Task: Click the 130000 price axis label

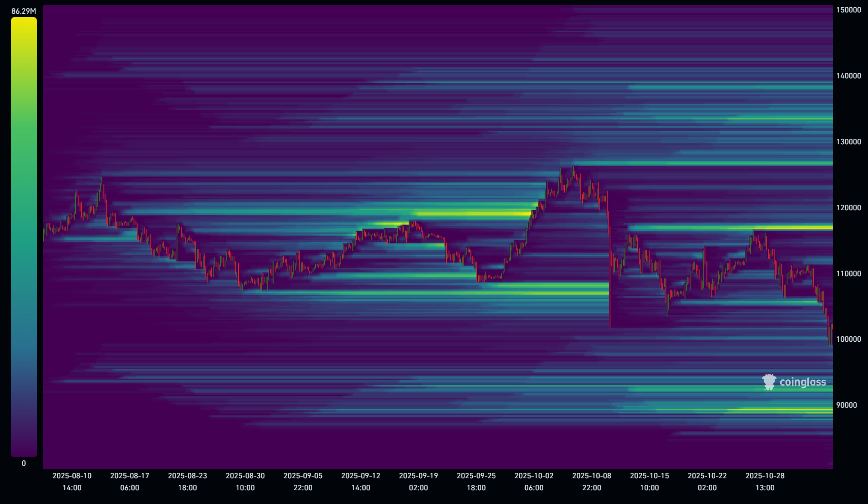Action: [848, 142]
